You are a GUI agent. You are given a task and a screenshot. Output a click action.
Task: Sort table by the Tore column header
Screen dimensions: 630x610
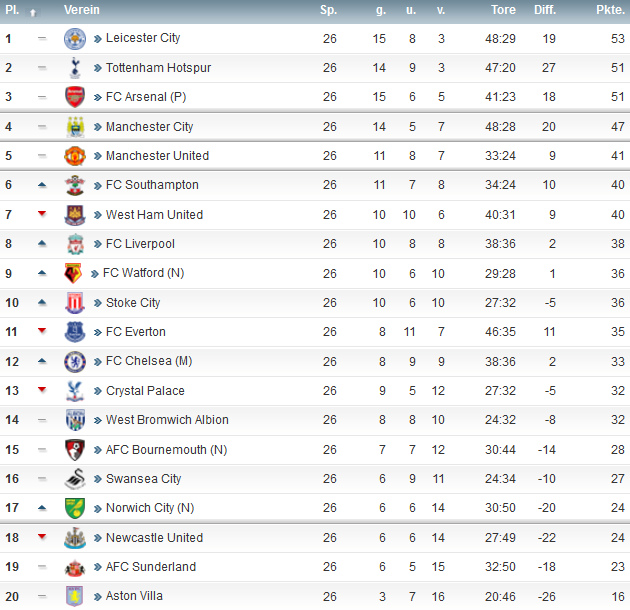coord(503,10)
